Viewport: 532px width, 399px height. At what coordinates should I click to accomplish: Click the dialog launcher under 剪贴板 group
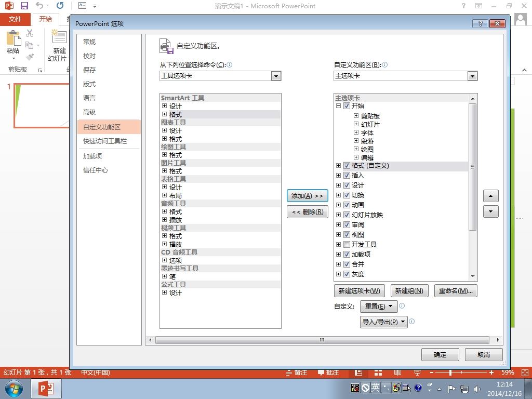40,70
